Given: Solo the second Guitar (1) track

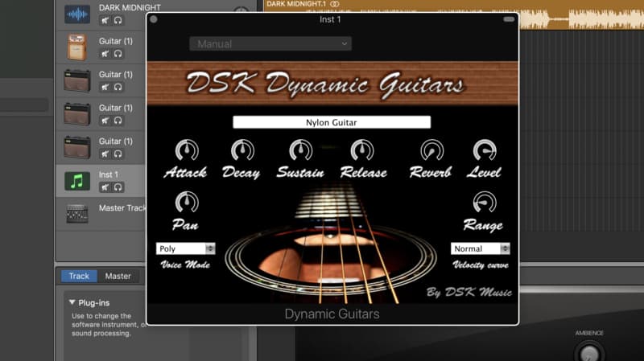Looking at the screenshot, I should (x=118, y=87).
